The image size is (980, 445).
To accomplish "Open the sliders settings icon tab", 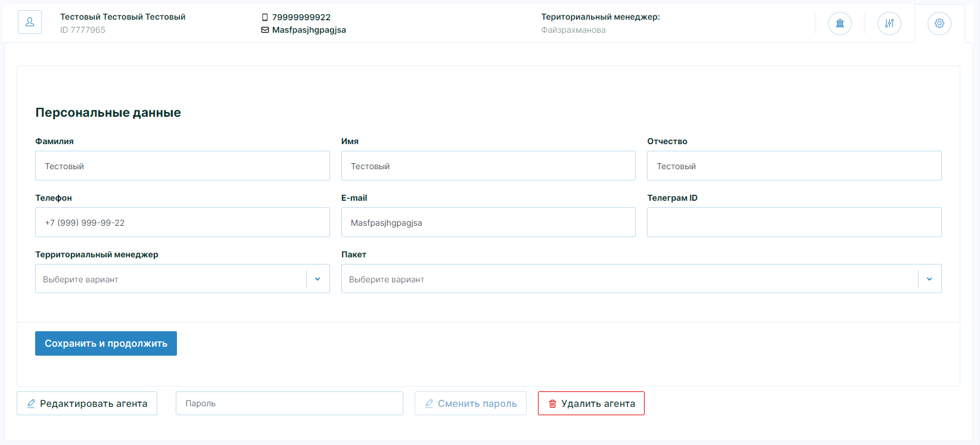I will pyautogui.click(x=889, y=23).
